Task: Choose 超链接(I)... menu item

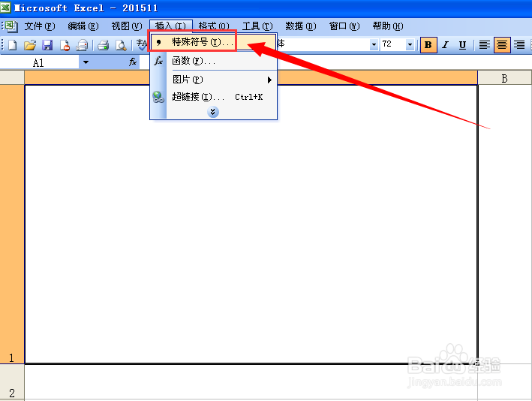Action: (x=213, y=97)
